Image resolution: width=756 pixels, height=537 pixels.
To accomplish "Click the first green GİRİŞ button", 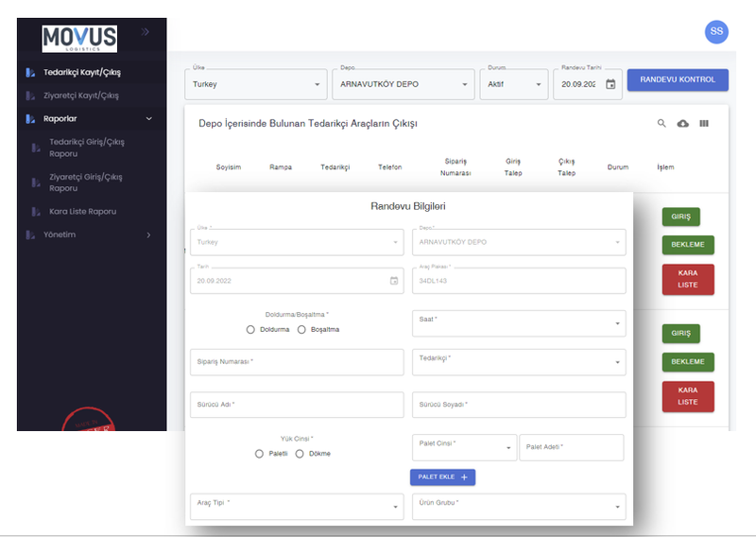I will 680,217.
